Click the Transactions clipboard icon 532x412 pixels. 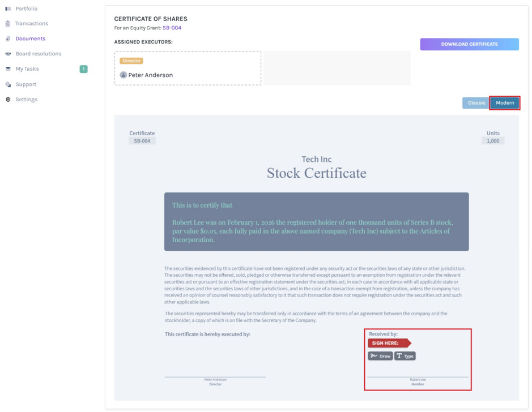8,23
